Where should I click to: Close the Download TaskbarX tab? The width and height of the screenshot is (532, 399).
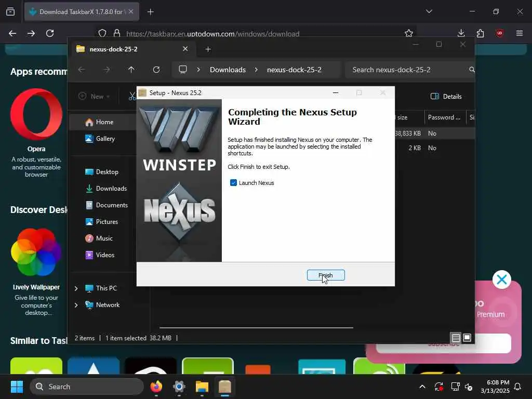pyautogui.click(x=131, y=11)
